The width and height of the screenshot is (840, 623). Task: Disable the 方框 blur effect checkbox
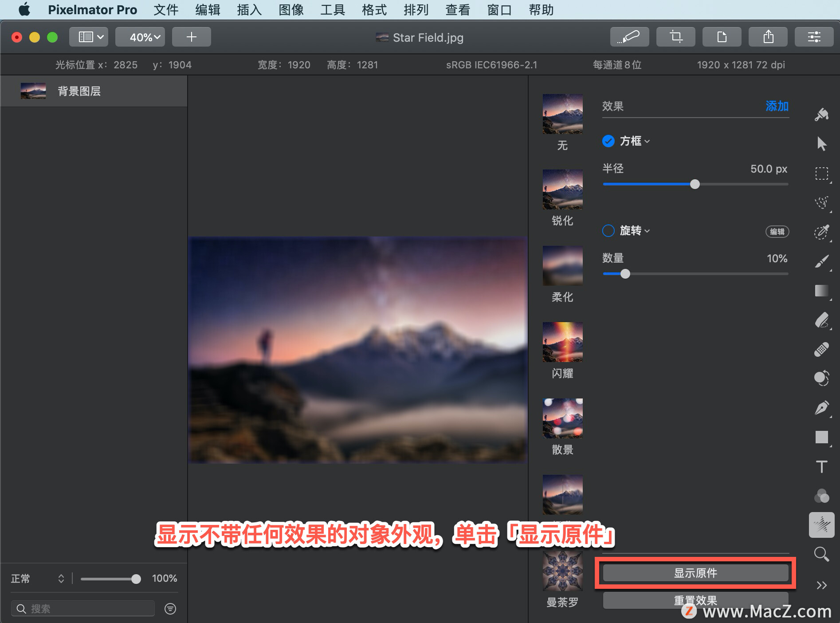coord(608,141)
